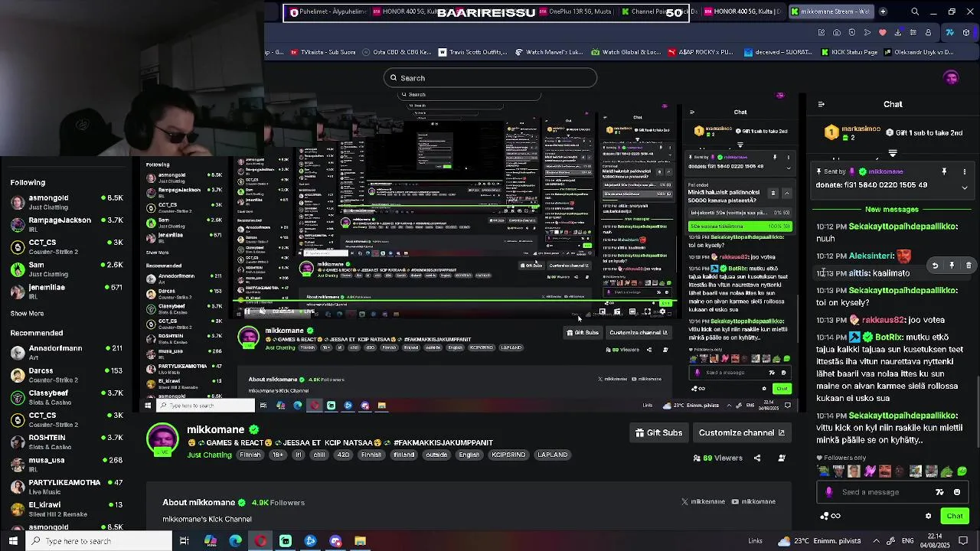Unpin the pinned message pin icon
Viewport: 980px width, 551px height.
tap(944, 171)
